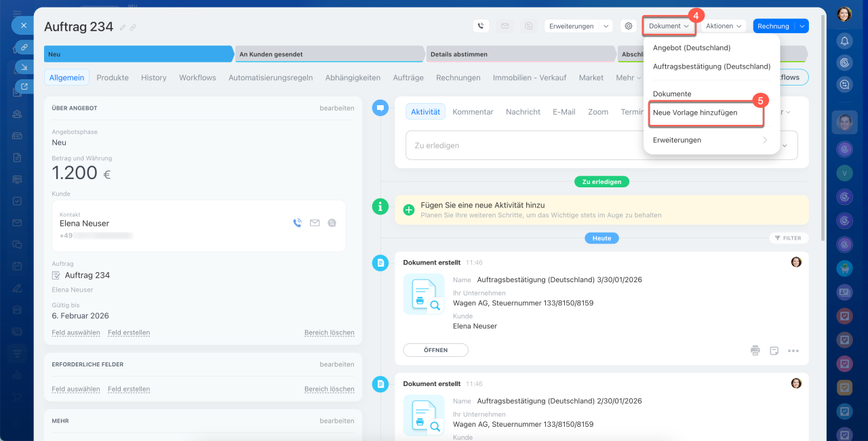The image size is (868, 441).
Task: Click the copy link icon beside title
Action: click(133, 27)
